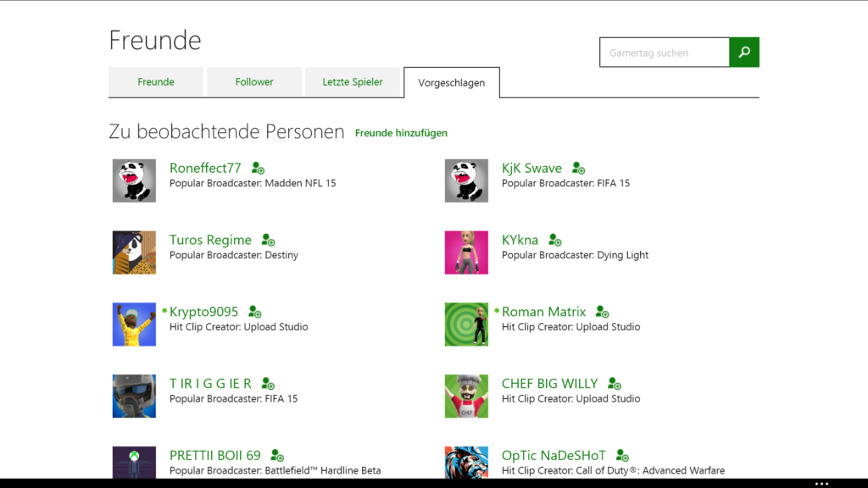
Task: Add KYkna using the person-plus icon
Action: pos(554,240)
